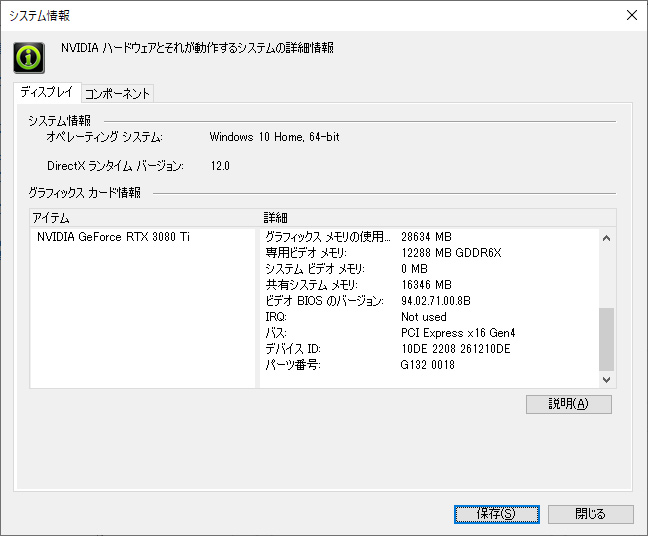The image size is (648, 536).
Task: Click the green NVIDIA info icon
Action: (29, 58)
